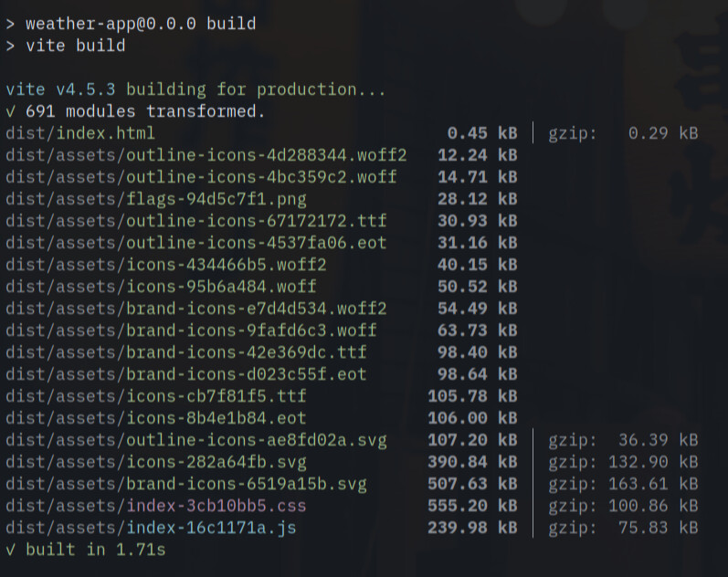
Task: Select outline-icons-4d288344.woff2 asset line
Action: (x=206, y=155)
